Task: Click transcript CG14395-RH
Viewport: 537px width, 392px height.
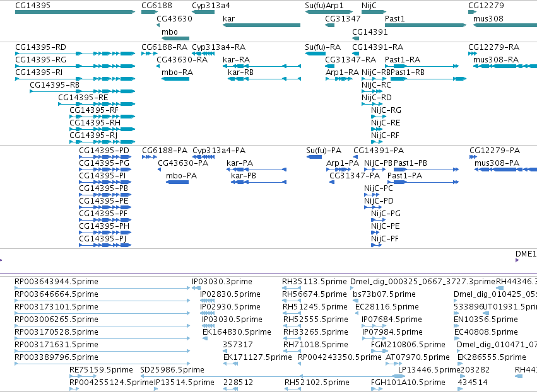Action: coord(95,123)
